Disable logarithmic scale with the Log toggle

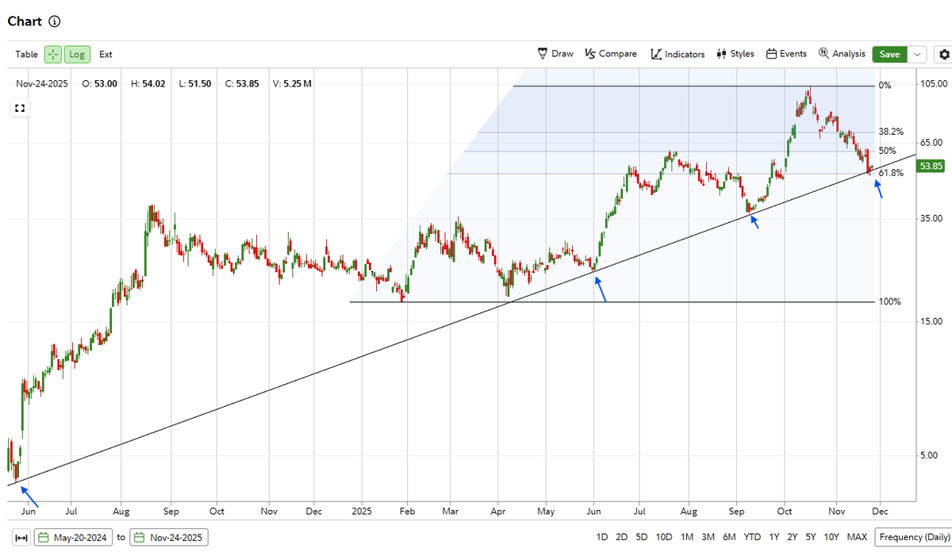[76, 54]
